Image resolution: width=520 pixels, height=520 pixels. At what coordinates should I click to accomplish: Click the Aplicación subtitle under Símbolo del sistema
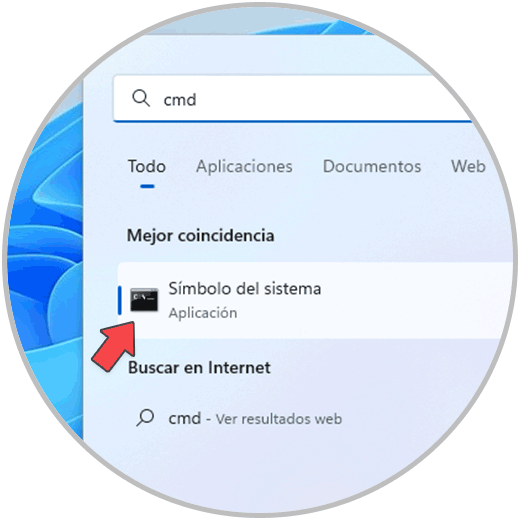(203, 313)
